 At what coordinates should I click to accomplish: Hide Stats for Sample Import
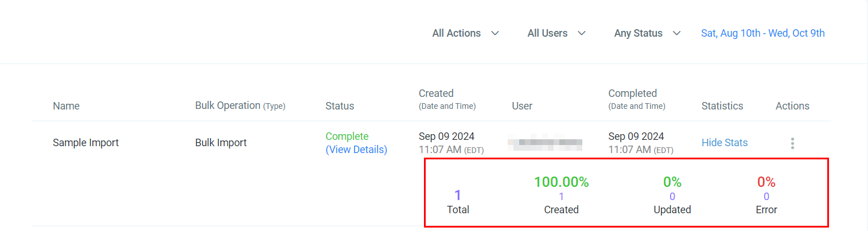tap(725, 143)
